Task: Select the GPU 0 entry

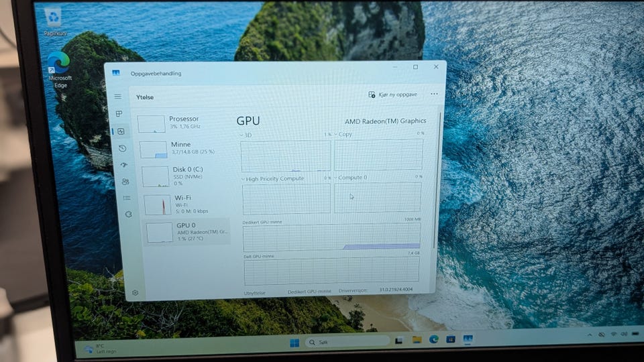Action: (187, 232)
